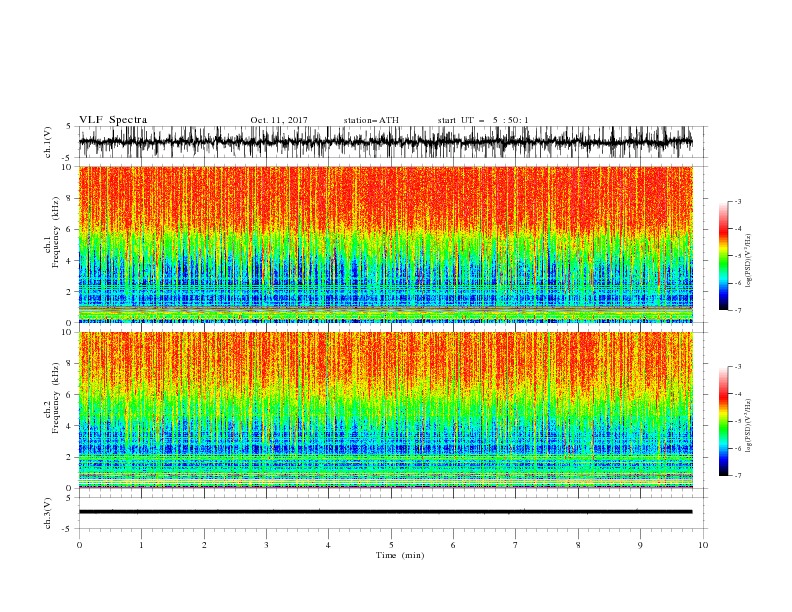792x612 pixels.
Task: Click the ch.1 colorbar 'log(PSD)(V²/Hz)' label
Action: 749,261
